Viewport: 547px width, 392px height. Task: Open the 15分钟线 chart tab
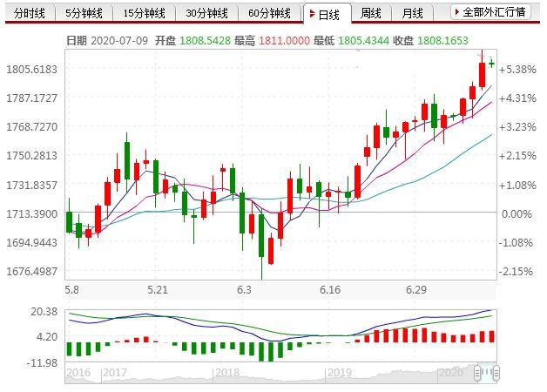144,13
